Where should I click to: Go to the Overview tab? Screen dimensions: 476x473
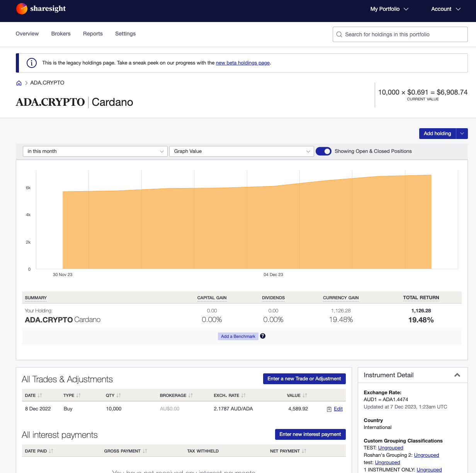point(27,34)
